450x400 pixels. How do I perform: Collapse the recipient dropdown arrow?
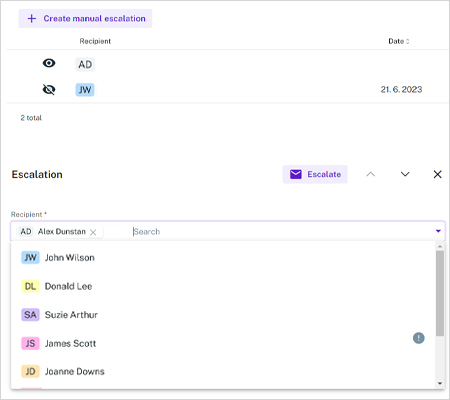pos(438,231)
